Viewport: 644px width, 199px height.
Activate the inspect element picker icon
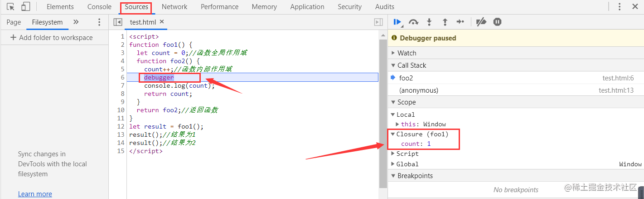10,6
